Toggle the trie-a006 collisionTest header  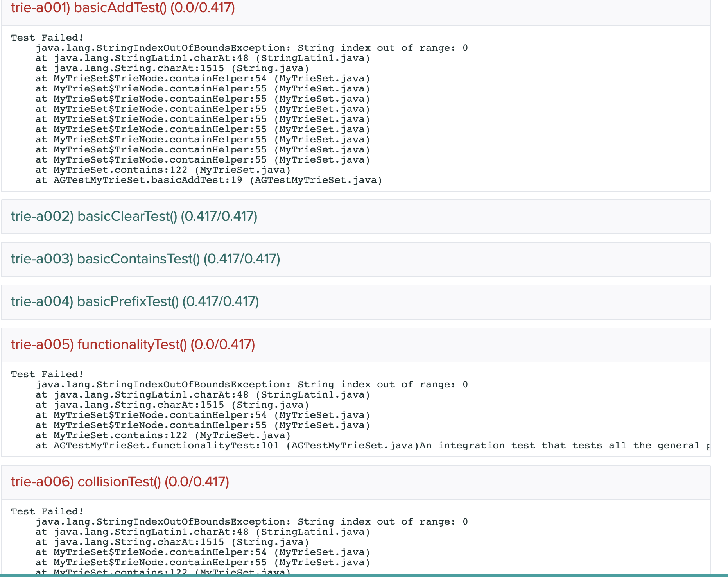(120, 482)
